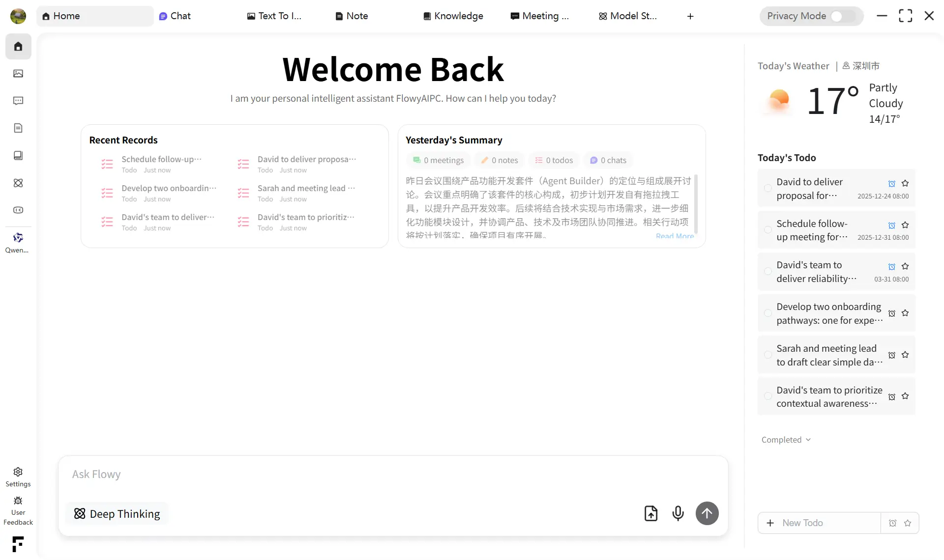Mark 'Develop two onboarding pathways' todo complete
This screenshot has height=560, width=944.
click(x=767, y=313)
